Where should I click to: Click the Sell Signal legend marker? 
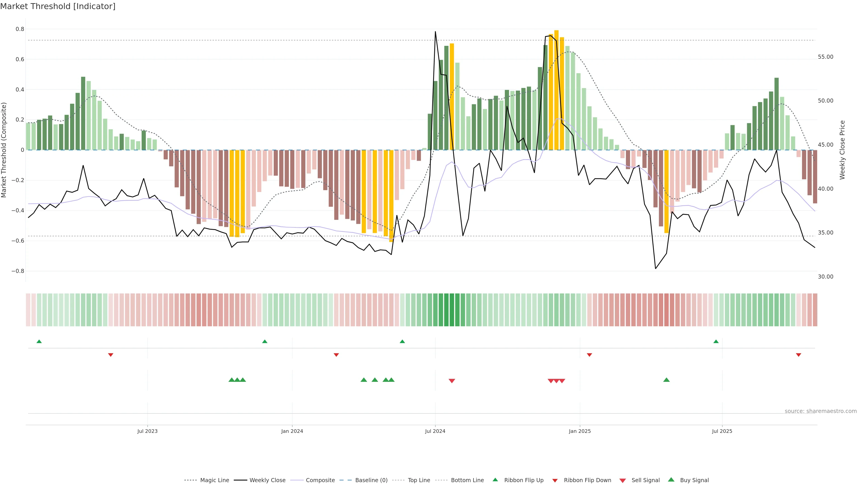point(623,481)
